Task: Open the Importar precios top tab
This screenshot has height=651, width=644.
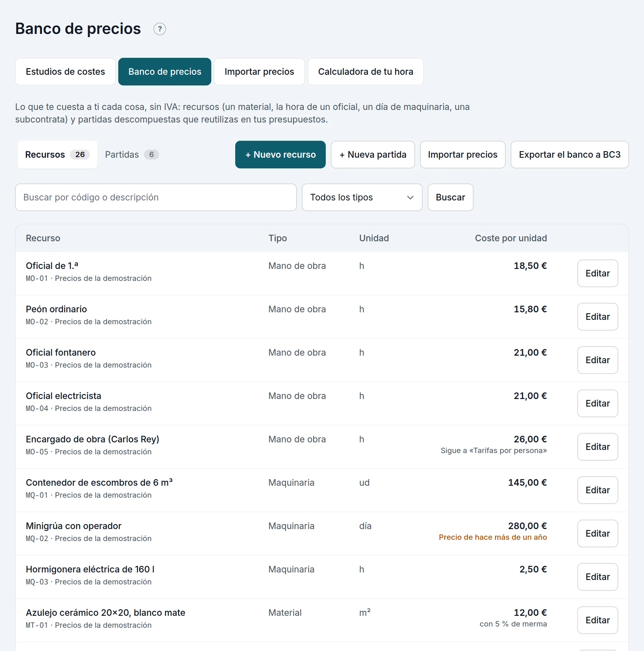Action: click(259, 72)
